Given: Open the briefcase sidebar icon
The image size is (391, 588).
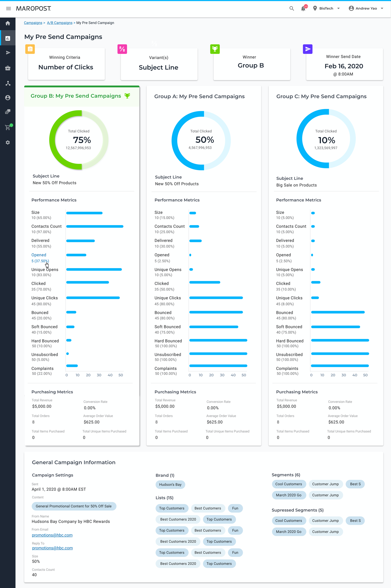Looking at the screenshot, I should point(8,68).
